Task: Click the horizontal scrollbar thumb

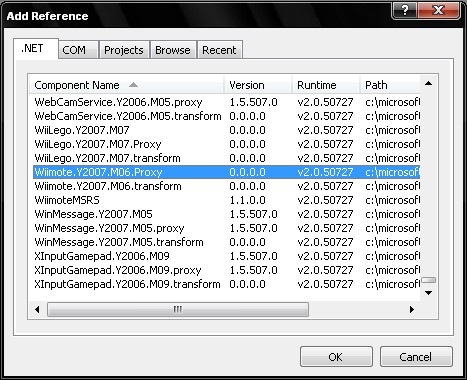Action: pos(178,310)
